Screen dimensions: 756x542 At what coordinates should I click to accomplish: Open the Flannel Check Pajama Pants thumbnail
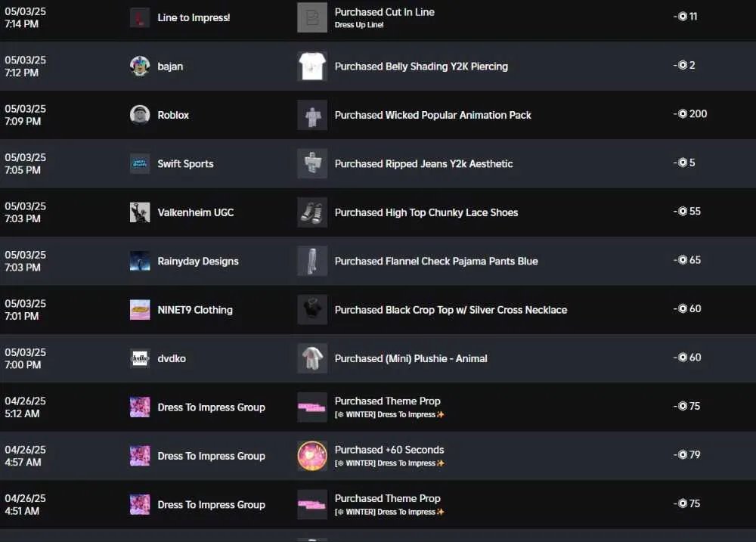312,261
